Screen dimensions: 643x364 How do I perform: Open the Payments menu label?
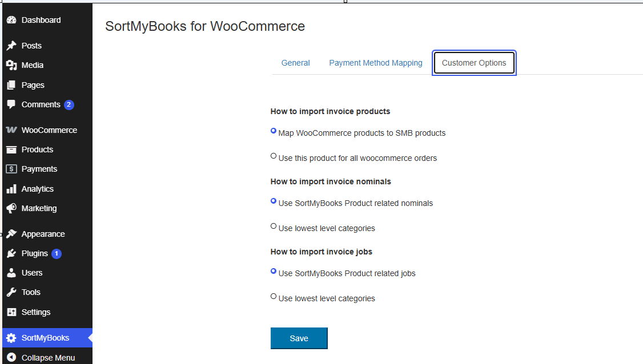39,169
